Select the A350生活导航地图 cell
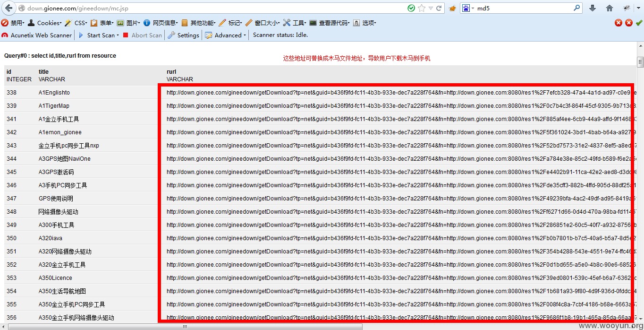 [x=62, y=291]
